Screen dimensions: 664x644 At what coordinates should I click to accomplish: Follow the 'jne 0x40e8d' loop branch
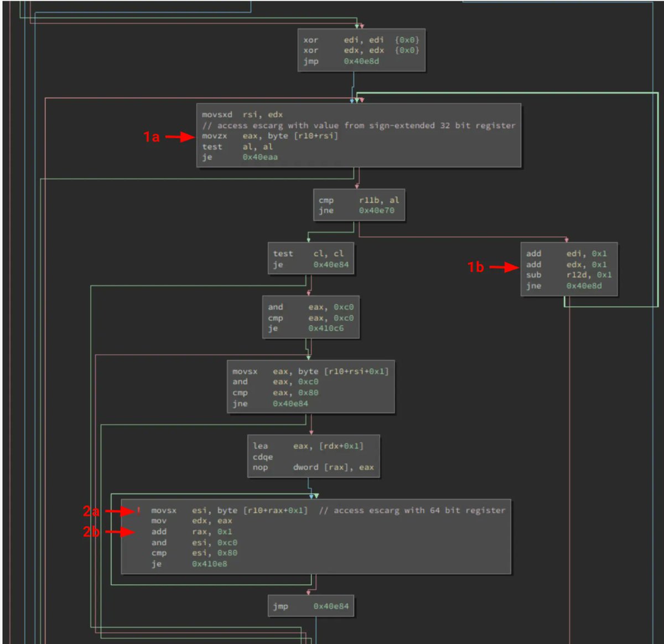pos(564,286)
